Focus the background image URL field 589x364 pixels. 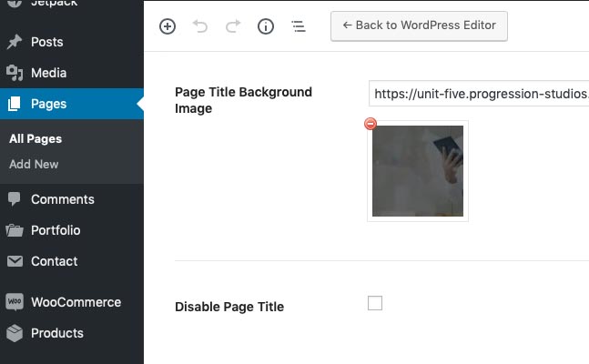pos(479,94)
